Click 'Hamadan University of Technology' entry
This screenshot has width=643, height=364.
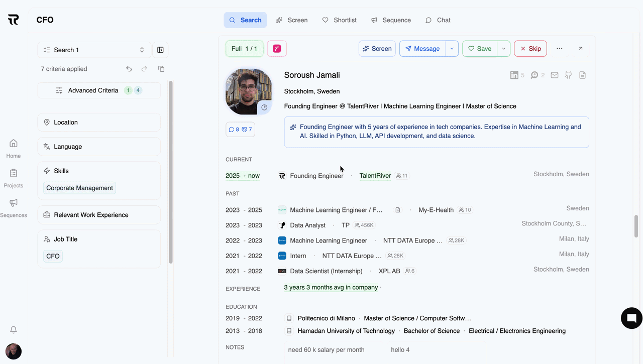tap(346, 331)
